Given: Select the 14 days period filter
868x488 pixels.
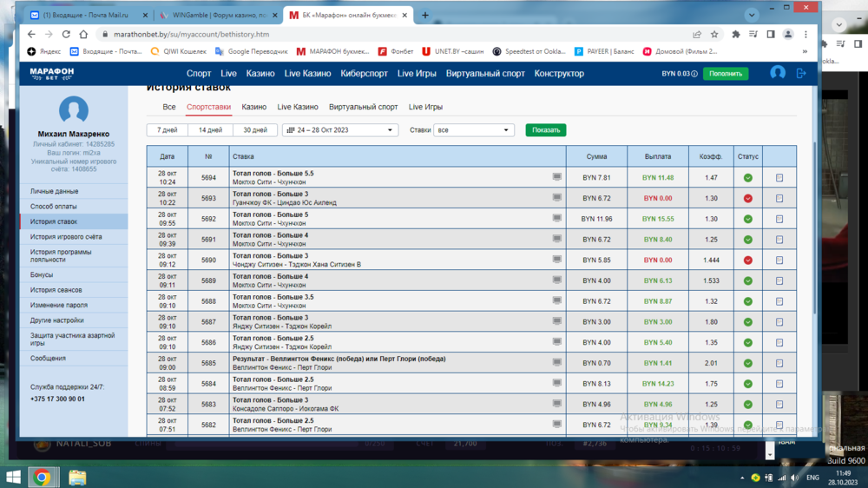Looking at the screenshot, I should coord(210,130).
